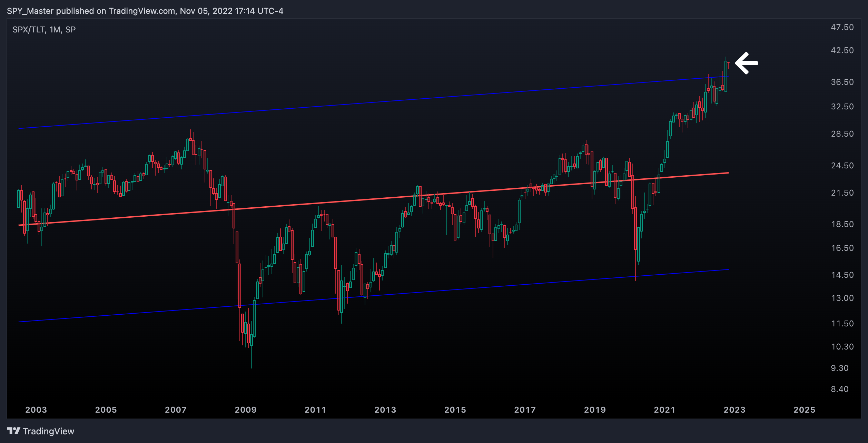Click the SPY_Master published on TradingView.com header
Image resolution: width=868 pixels, height=443 pixels.
145,11
